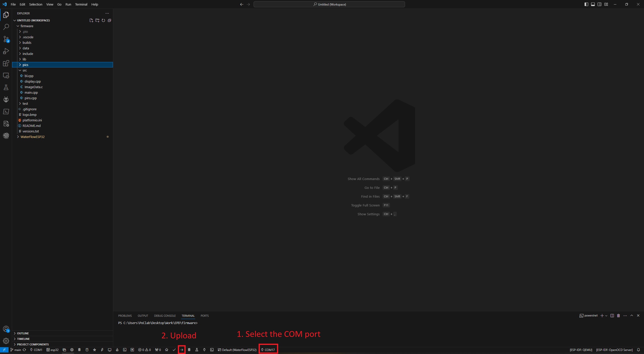Open the Testing flask view in activity bar
This screenshot has height=354, width=644.
coord(6,87)
